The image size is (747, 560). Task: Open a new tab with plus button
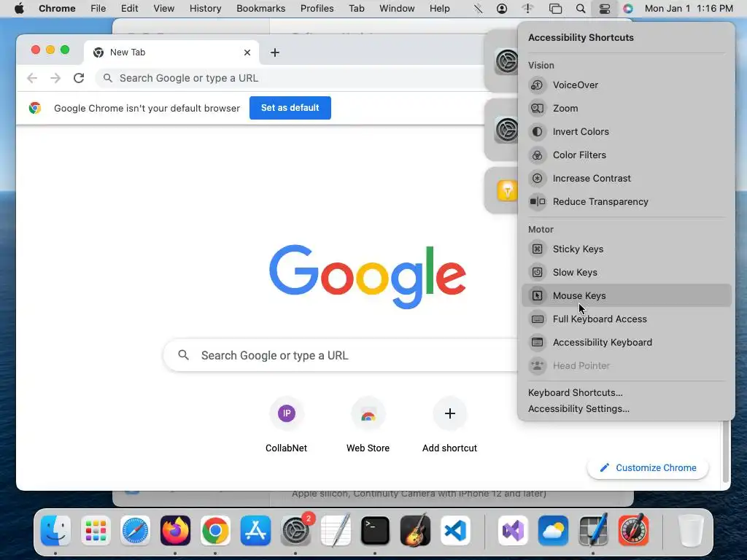[x=275, y=52]
